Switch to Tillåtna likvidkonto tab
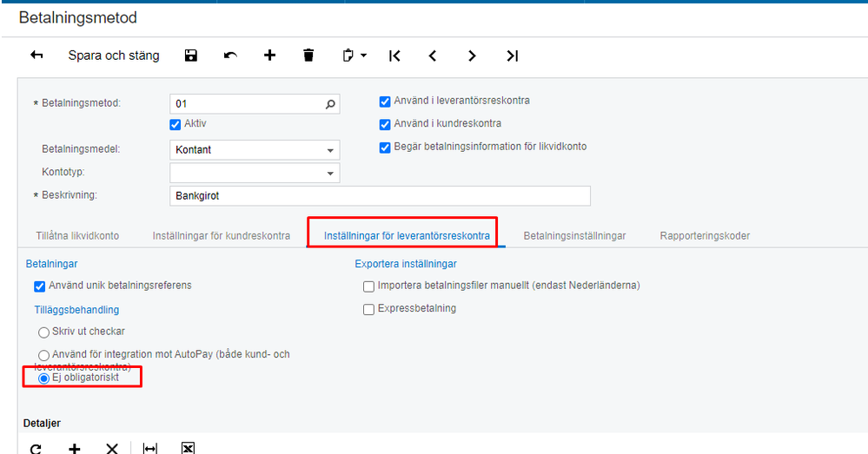The height and width of the screenshot is (454, 868). coord(77,235)
